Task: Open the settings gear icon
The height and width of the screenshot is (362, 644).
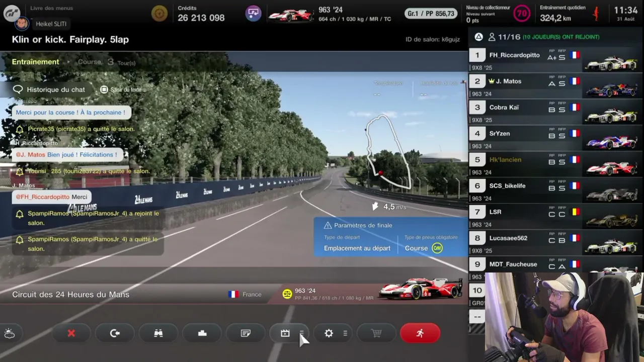Action: pyautogui.click(x=329, y=333)
